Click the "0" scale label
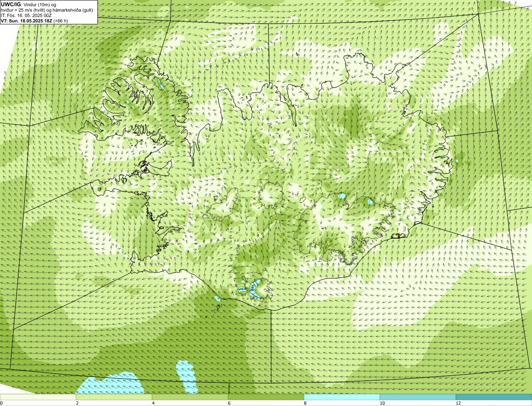 coord(1,403)
